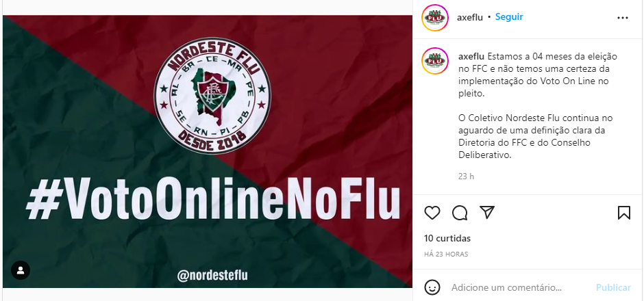This screenshot has width=644, height=301.
Task: Click the 'Adicione um comentário' field
Action: tap(506, 287)
